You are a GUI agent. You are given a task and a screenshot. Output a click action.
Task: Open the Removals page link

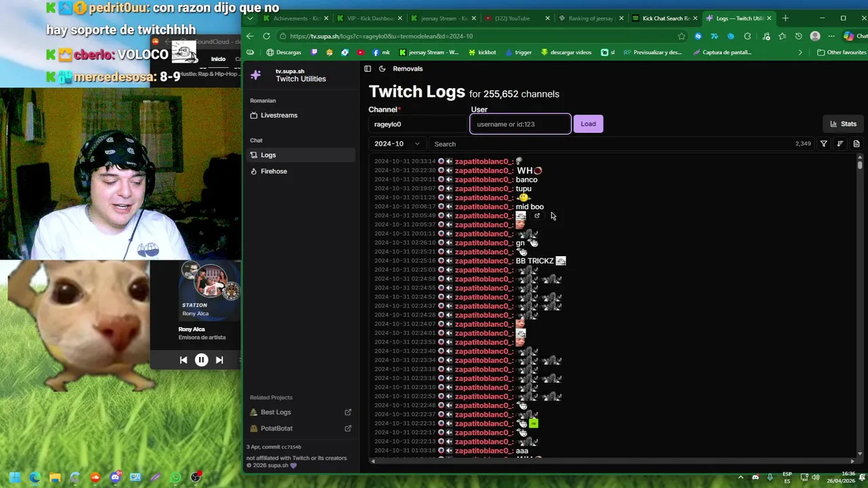[408, 68]
